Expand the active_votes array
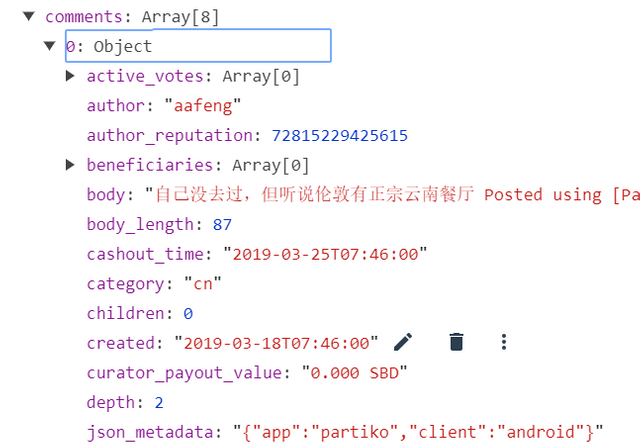Screen dimensions: 640x444 70,76
